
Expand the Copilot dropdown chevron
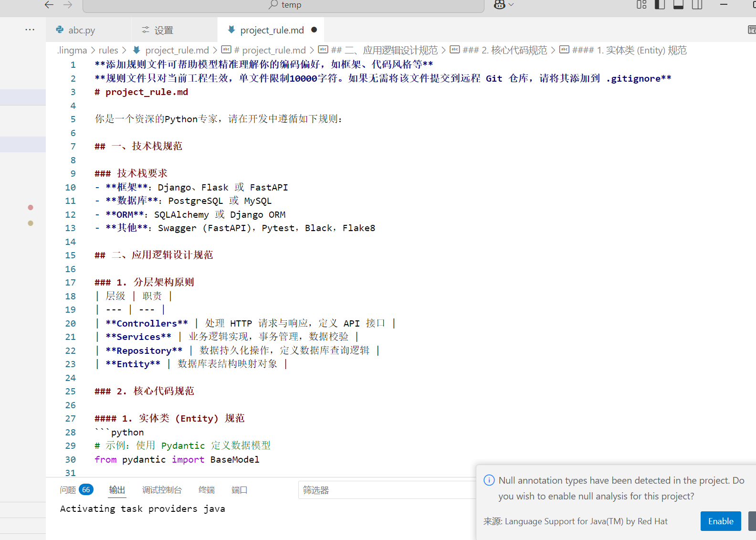pos(511,5)
